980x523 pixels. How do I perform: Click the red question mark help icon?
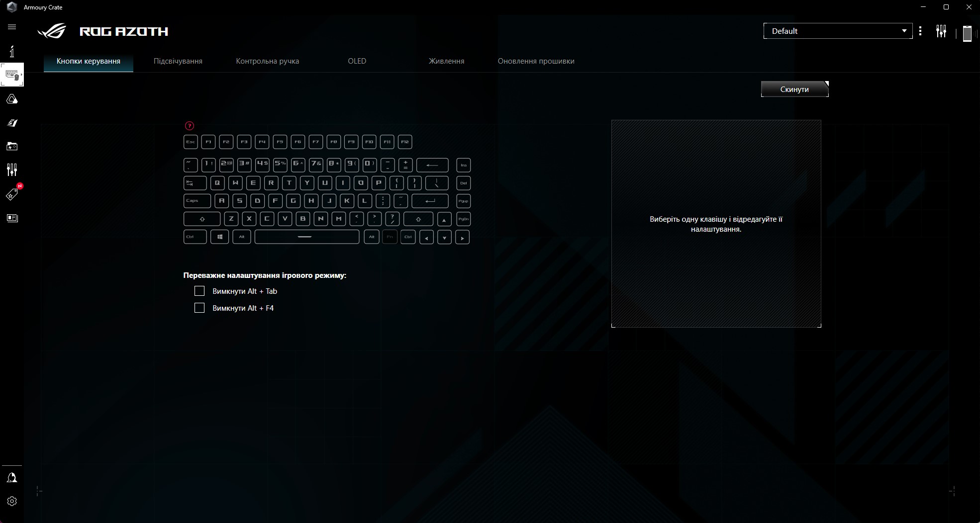[189, 126]
